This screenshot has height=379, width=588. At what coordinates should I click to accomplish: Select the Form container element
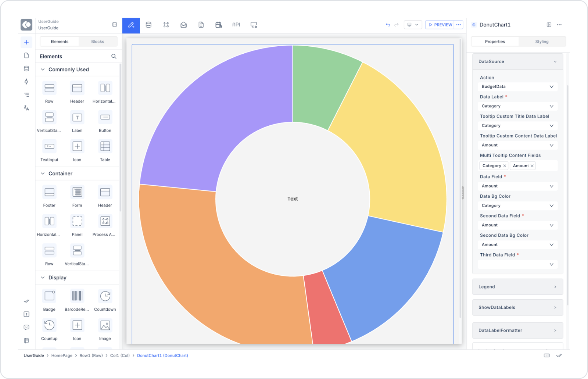[x=77, y=196]
